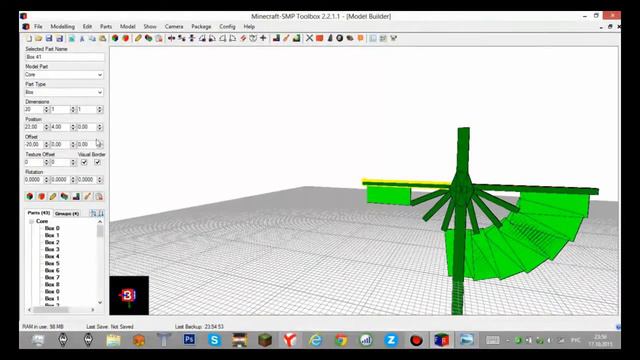Open Internet Explorer from the taskbar
Viewport: 640px width, 360px height.
point(316,340)
